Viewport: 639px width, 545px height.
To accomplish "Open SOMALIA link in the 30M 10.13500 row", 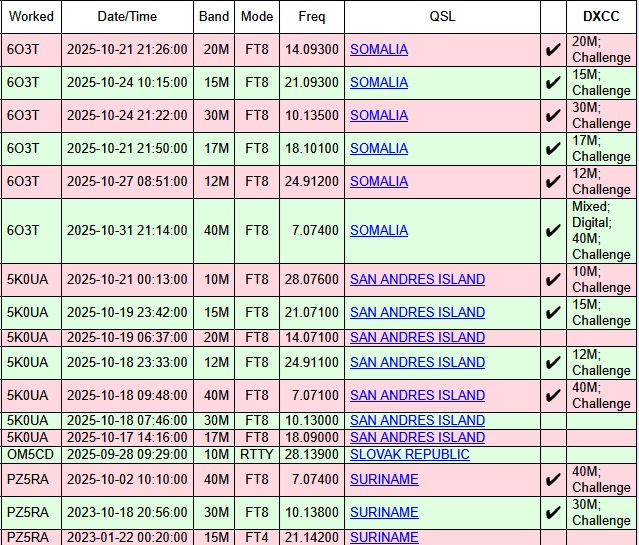I will point(379,115).
